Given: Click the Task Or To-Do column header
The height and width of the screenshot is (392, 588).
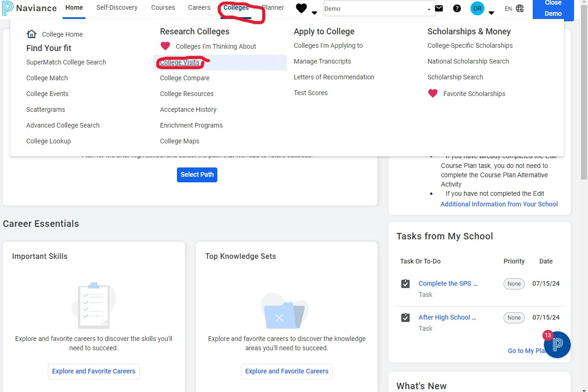Looking at the screenshot, I should 420,261.
